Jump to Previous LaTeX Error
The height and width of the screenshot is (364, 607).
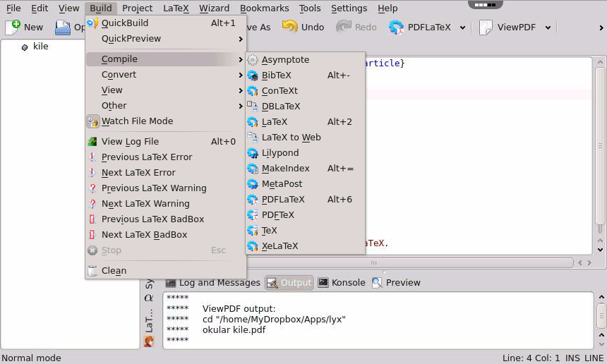pos(166,157)
